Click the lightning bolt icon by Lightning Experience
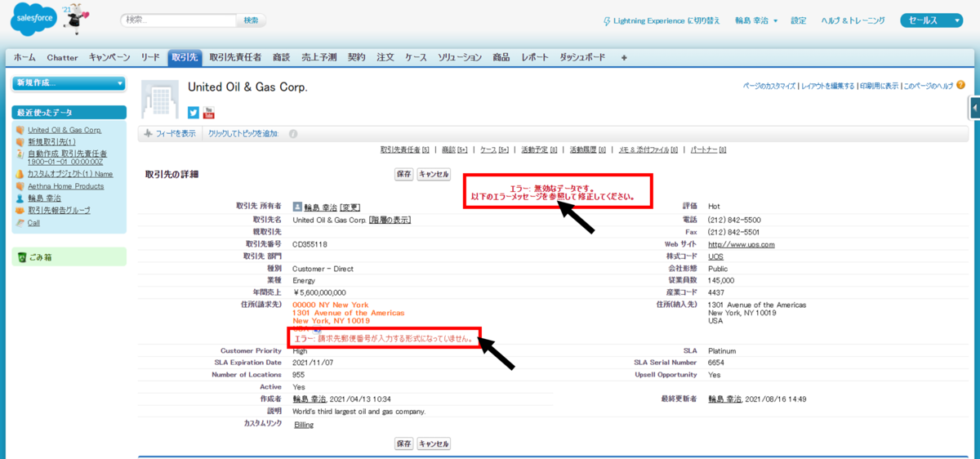Image resolution: width=980 pixels, height=459 pixels. tap(606, 20)
